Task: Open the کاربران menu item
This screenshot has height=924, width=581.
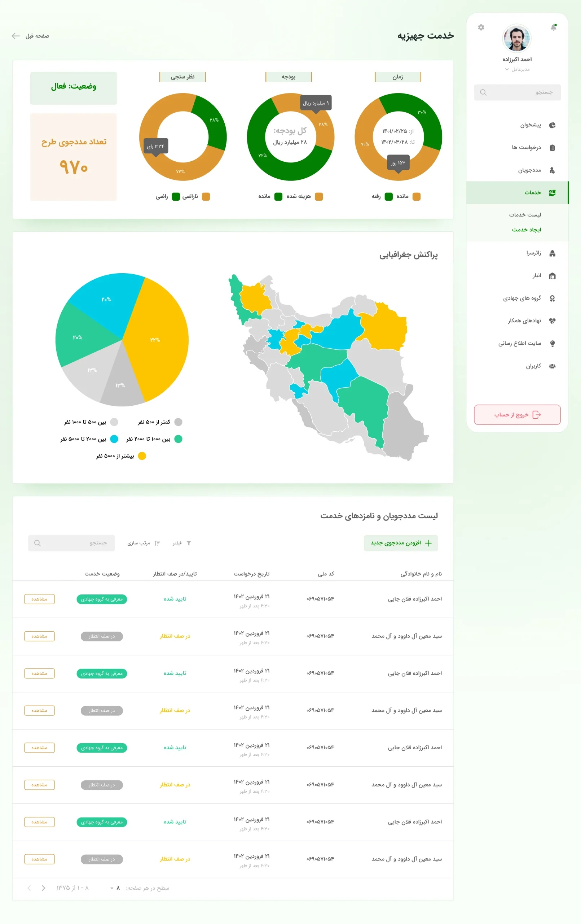Action: [533, 366]
